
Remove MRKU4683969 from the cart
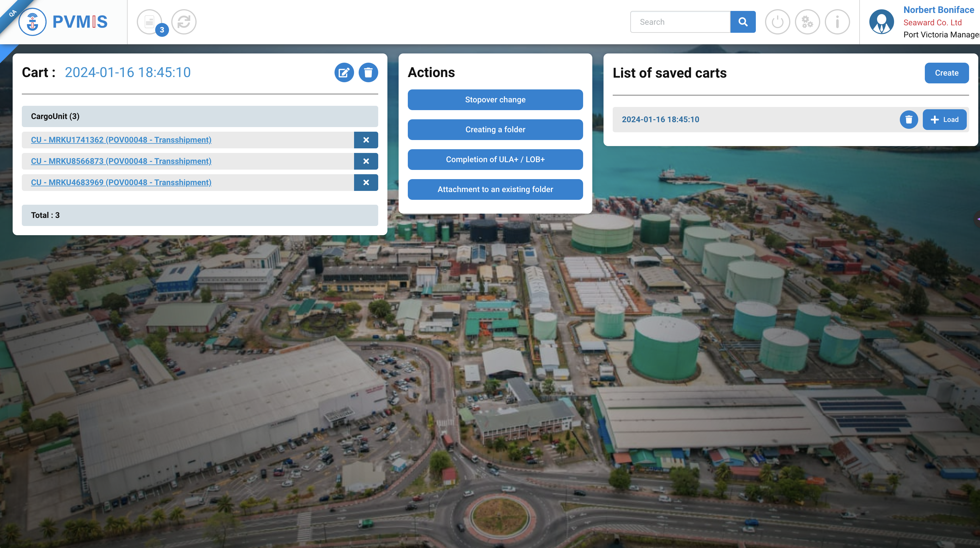tap(366, 183)
